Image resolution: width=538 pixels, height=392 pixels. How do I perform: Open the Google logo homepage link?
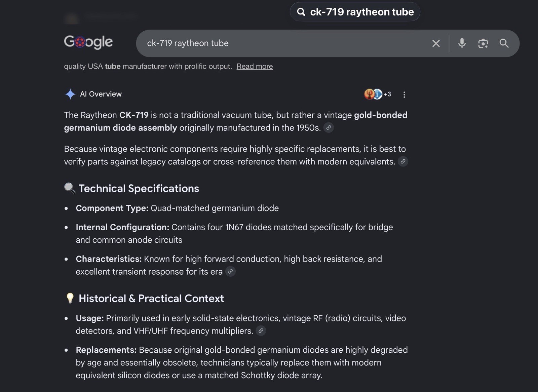88,42
